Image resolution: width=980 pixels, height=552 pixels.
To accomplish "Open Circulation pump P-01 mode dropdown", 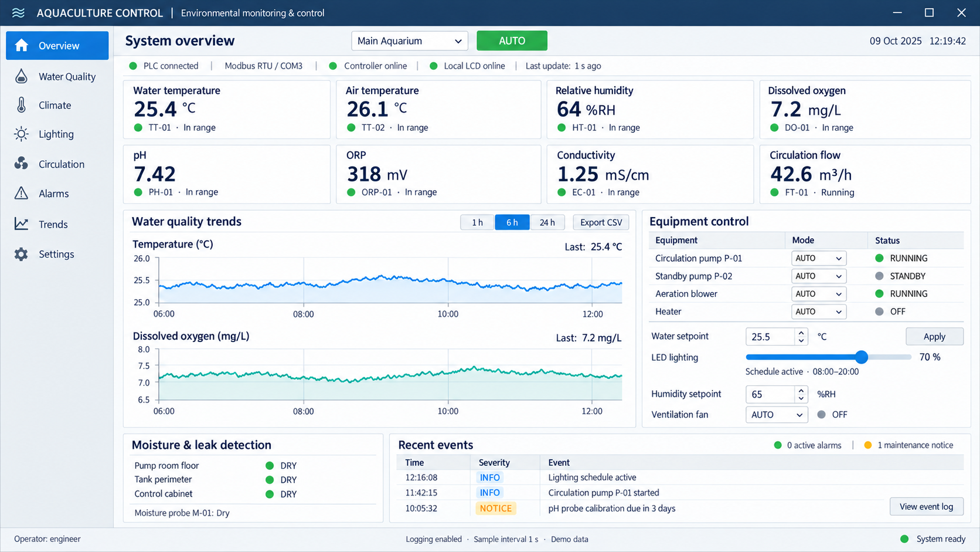I will point(818,258).
